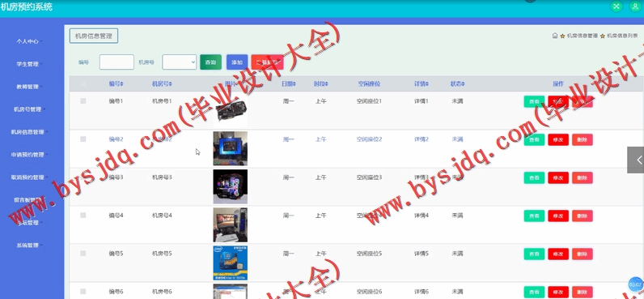Image resolution: width=644 pixels, height=299 pixels.
Task: Sort the table by 日期 column arrows
Action: click(x=294, y=84)
